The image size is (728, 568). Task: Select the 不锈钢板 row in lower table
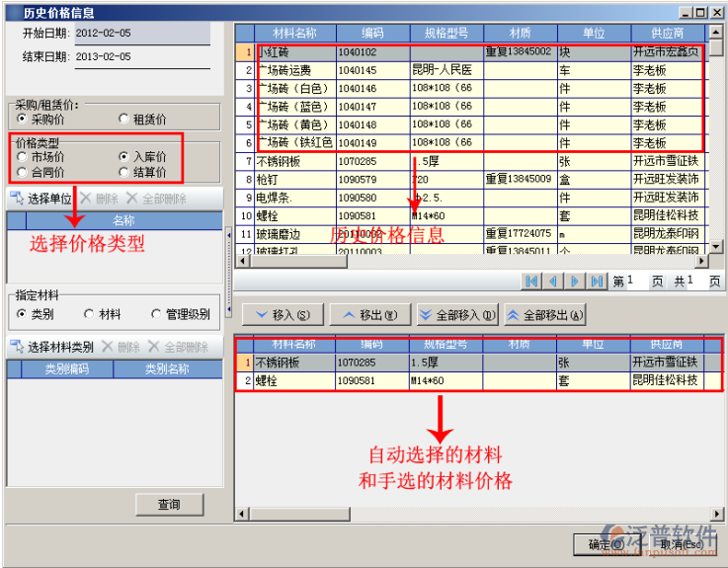[x=294, y=363]
